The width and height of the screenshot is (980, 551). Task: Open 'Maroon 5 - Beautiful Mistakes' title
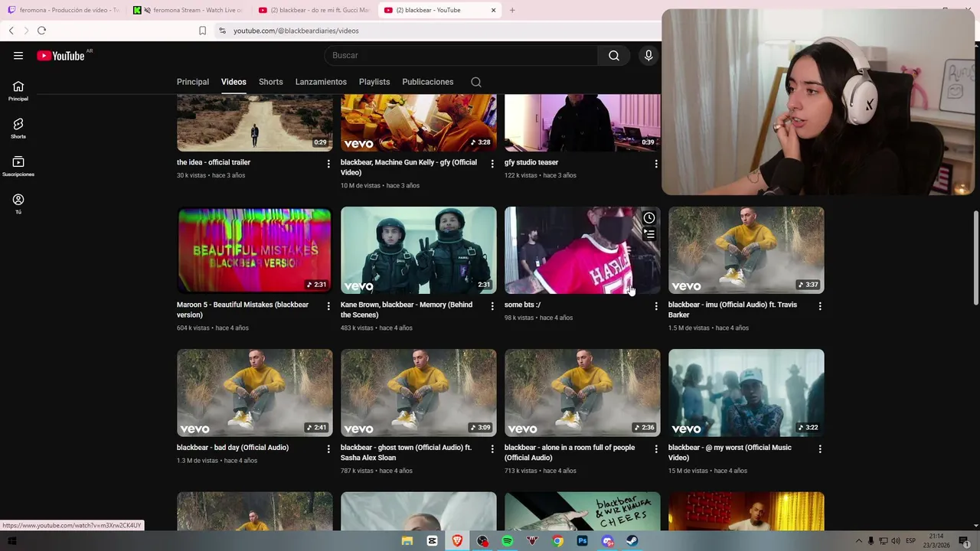243,310
